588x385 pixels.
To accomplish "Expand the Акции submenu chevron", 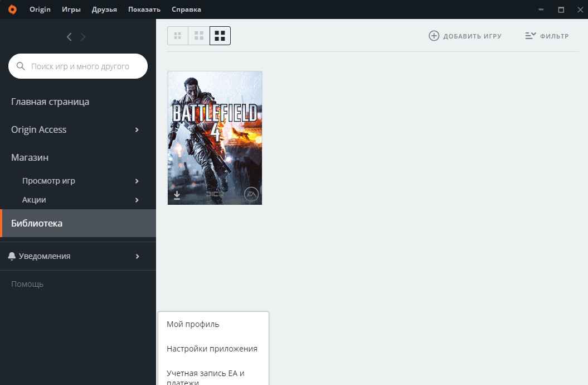I will [x=137, y=200].
